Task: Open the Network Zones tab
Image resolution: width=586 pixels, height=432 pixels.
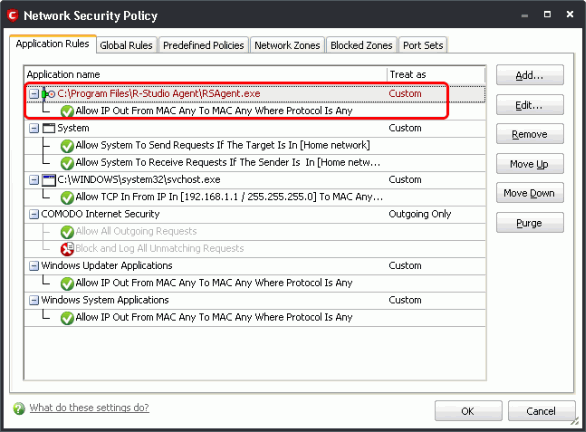Action: 287,45
